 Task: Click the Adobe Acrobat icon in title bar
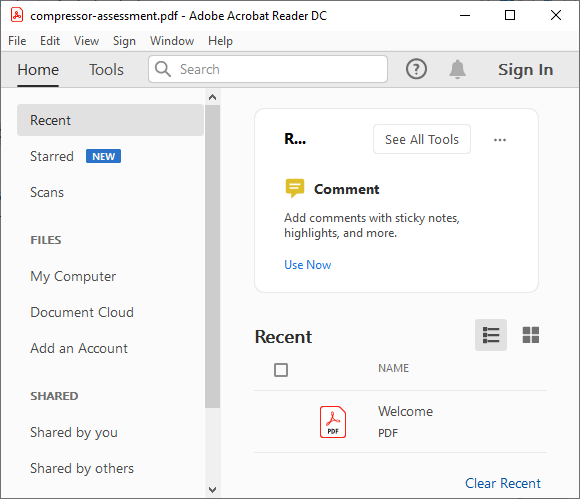tap(17, 16)
